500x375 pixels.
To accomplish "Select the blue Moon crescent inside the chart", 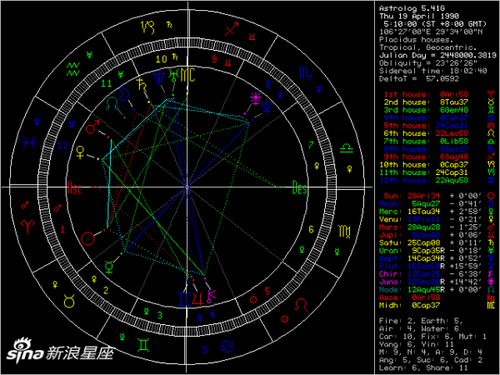I will coord(124,94).
